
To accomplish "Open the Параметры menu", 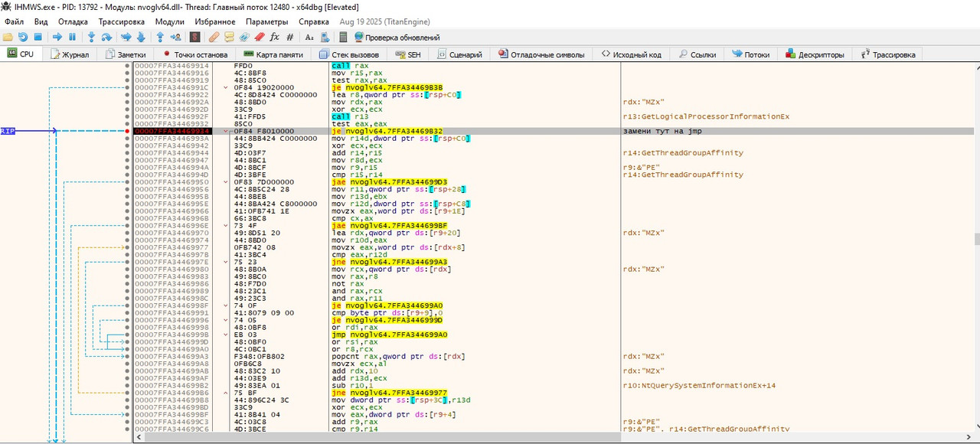I will coord(266,22).
